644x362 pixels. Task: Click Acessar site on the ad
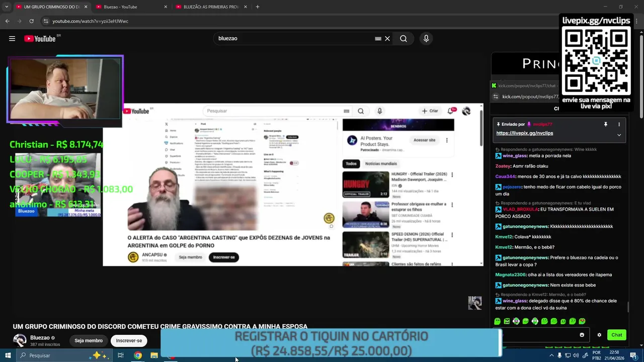[424, 140]
